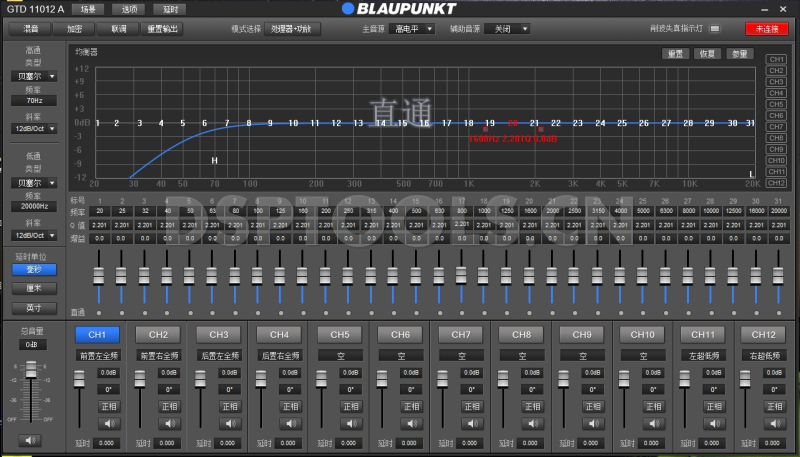Mute CH7 using its speaker icon

click(472, 423)
